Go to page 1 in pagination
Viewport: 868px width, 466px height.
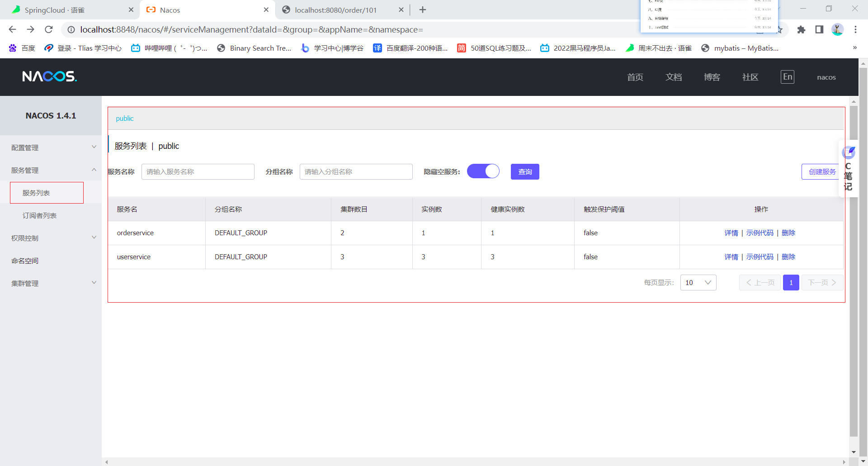(x=791, y=282)
